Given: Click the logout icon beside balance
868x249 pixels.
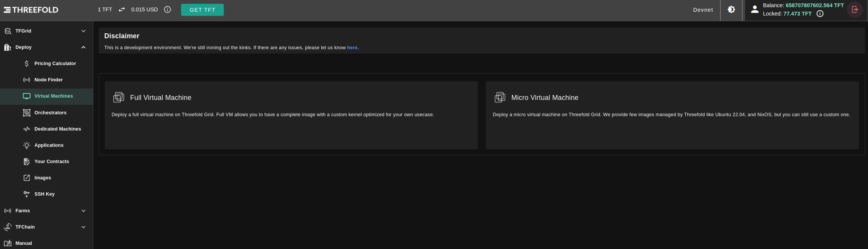Looking at the screenshot, I should 855,10.
